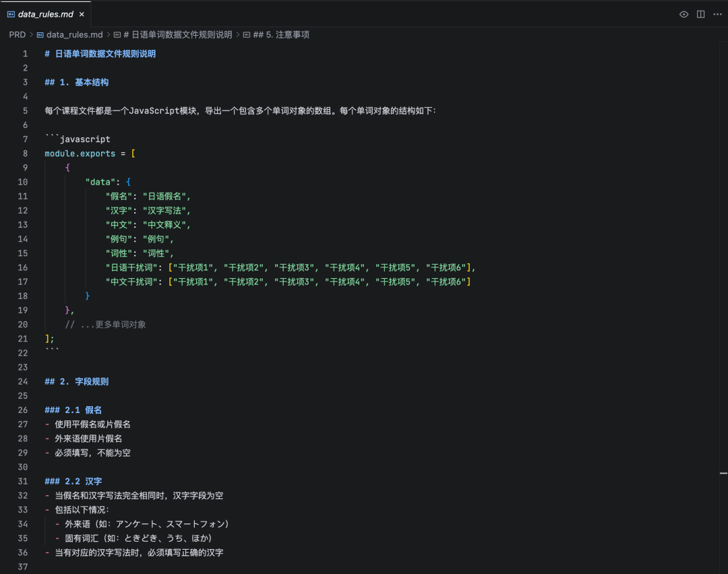Click the paragraph beginning '每个课程文件都是一个JavaScript模块'

pos(240,111)
